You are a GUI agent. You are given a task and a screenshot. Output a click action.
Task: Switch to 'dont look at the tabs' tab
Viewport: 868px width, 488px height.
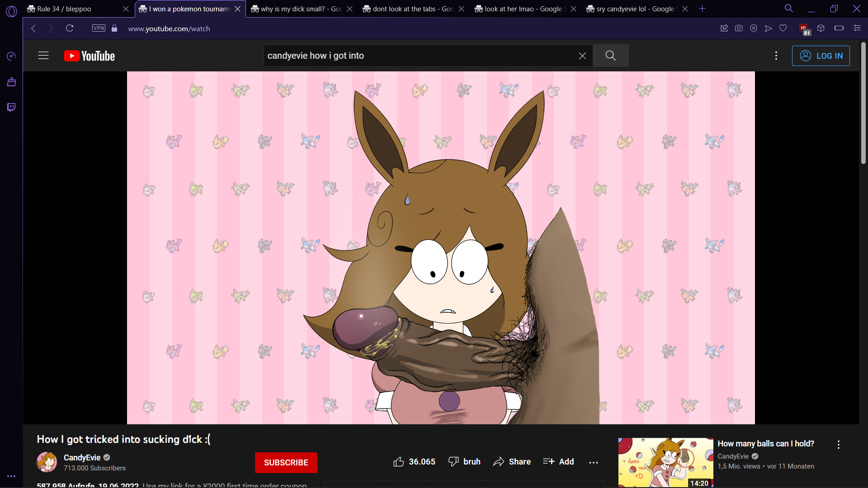click(414, 9)
